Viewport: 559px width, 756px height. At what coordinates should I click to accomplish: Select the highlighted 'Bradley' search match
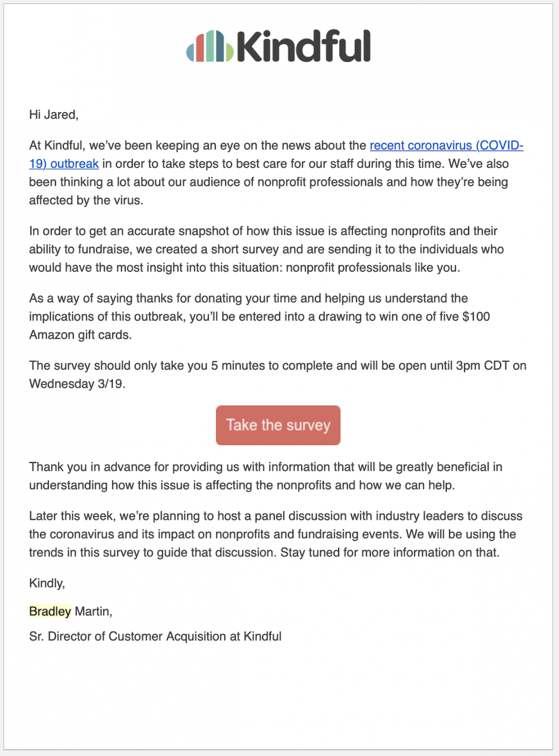click(x=49, y=611)
